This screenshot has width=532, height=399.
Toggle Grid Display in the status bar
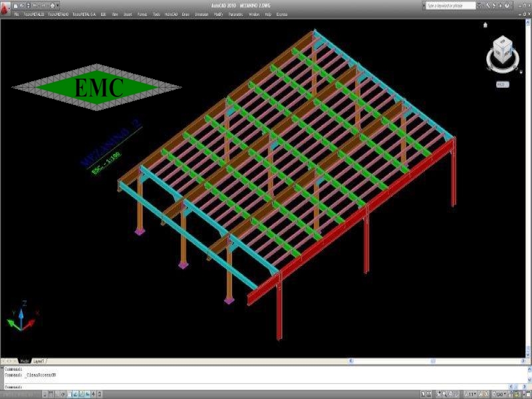coord(49,394)
